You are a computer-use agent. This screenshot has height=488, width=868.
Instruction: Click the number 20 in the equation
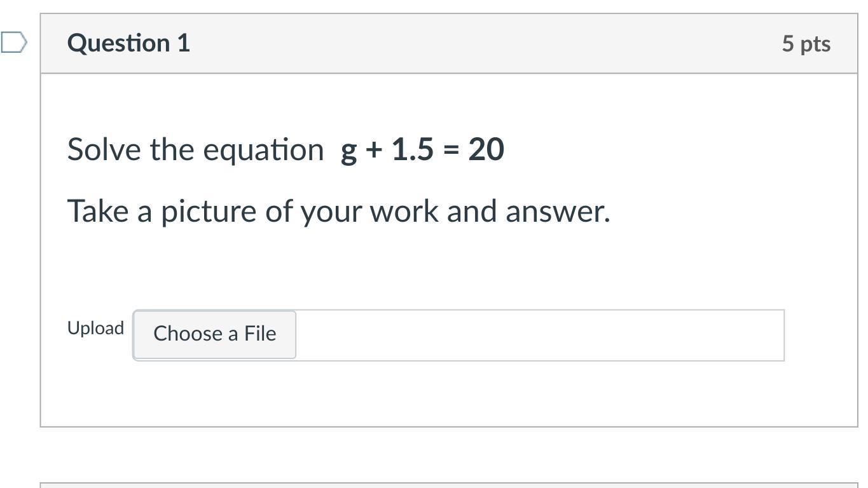(486, 149)
